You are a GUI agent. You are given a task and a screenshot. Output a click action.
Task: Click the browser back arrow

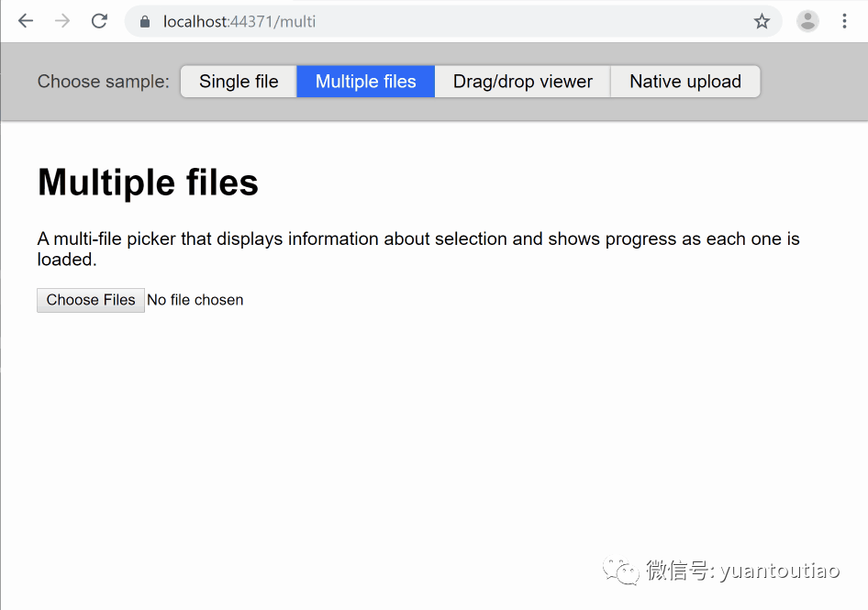click(x=26, y=21)
